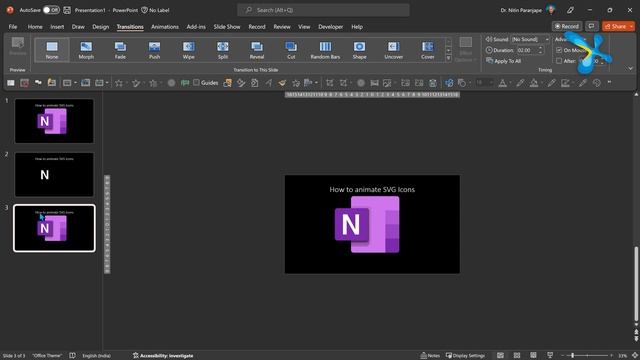
Task: Toggle AutoSave switch
Action: click(x=51, y=10)
